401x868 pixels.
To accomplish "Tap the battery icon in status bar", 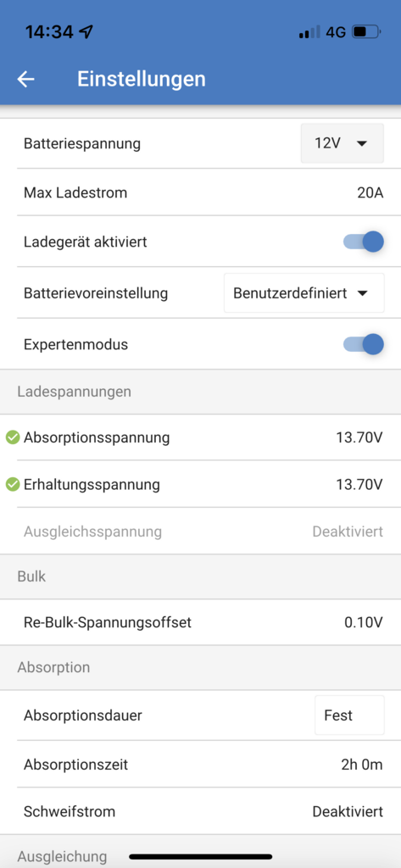I will point(366,32).
